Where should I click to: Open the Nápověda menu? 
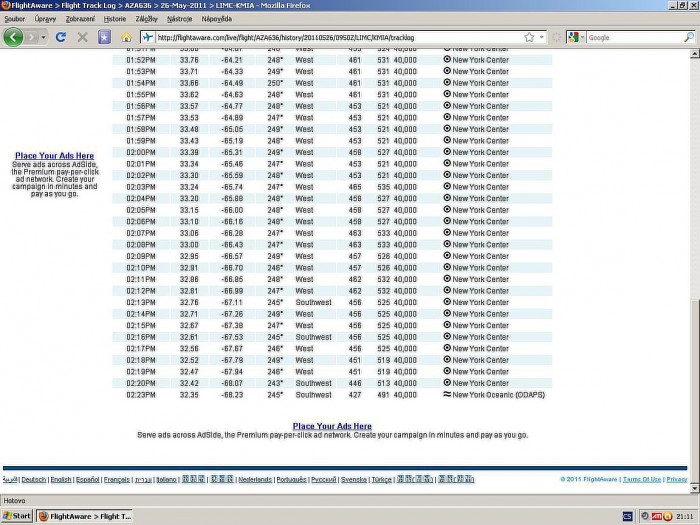tap(217, 19)
